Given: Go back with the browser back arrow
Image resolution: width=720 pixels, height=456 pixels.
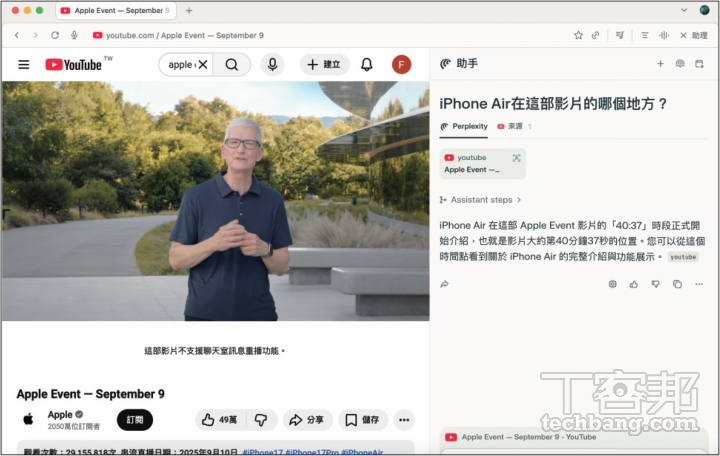Looking at the screenshot, I should click(17, 35).
